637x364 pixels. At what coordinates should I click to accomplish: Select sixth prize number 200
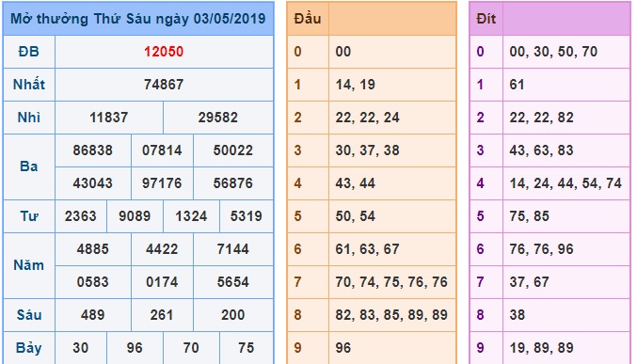pos(233,315)
